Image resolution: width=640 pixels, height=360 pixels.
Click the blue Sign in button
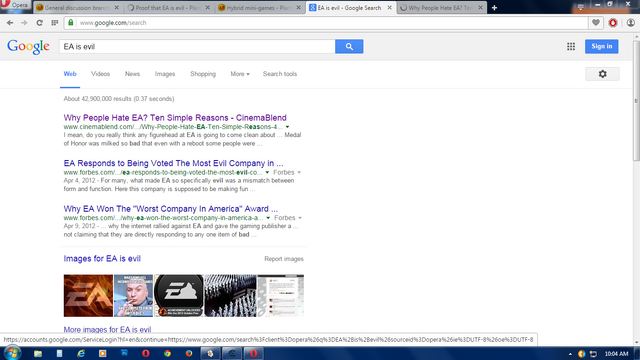[602, 47]
